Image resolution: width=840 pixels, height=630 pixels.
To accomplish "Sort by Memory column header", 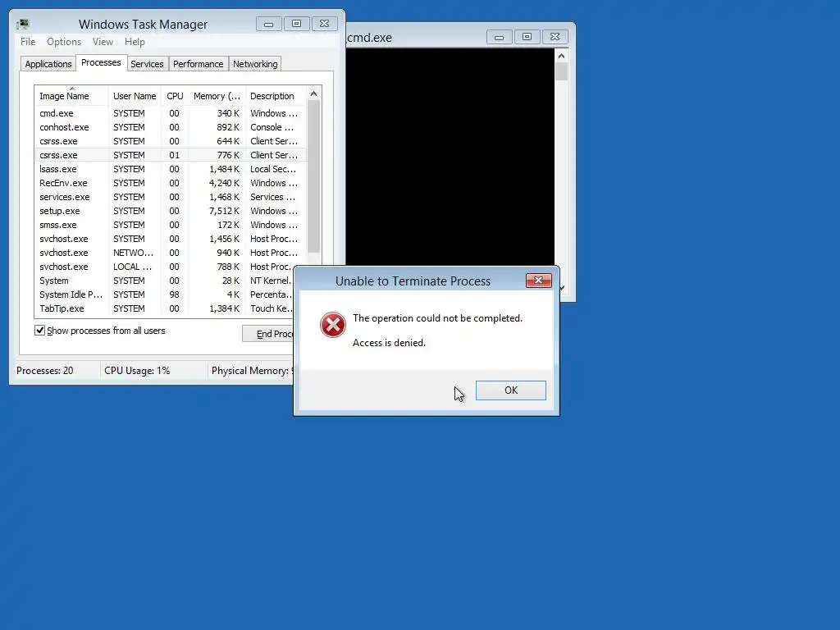I will tap(217, 96).
